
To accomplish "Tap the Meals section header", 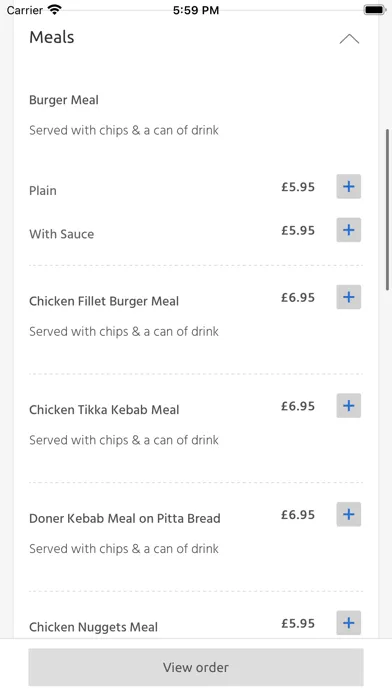I will pyautogui.click(x=51, y=37).
